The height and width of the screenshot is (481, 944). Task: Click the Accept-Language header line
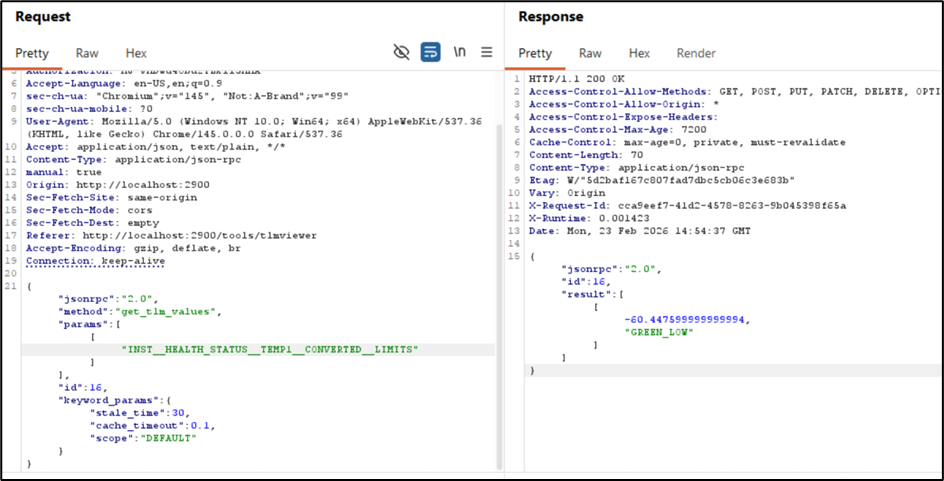123,84
